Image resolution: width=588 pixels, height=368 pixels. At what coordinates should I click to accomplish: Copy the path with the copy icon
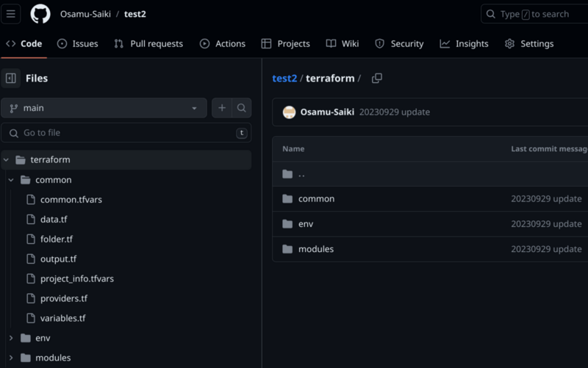click(x=376, y=78)
